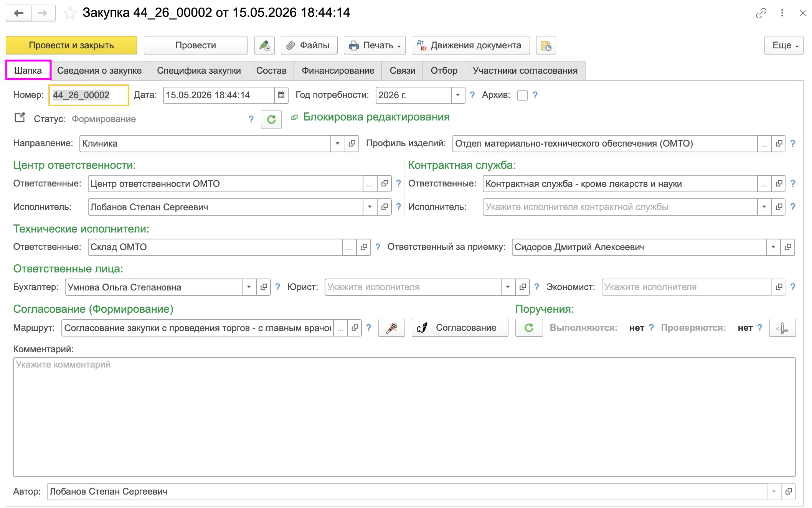Screen dimensions: 812x508
Task: Open Бухгалтер Умнова in separate form
Action: point(264,287)
